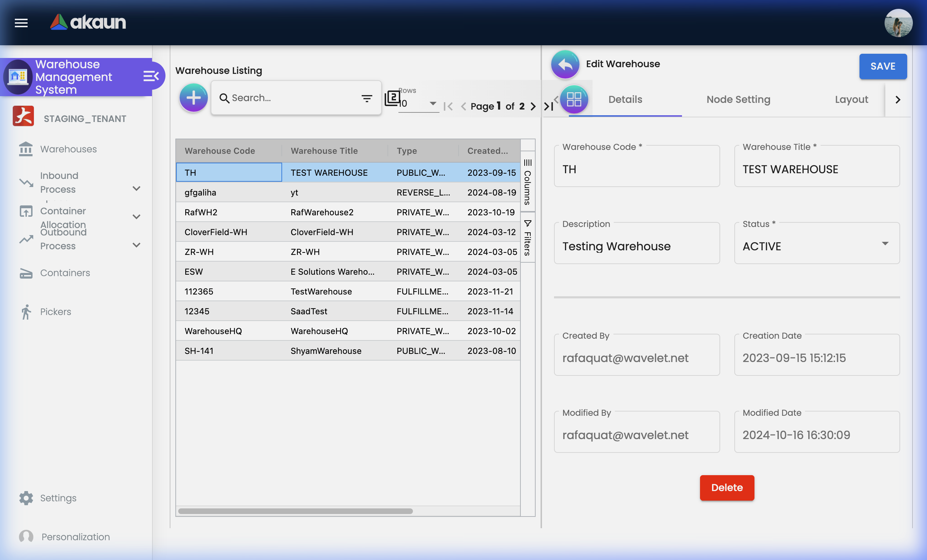The height and width of the screenshot is (560, 927).
Task: Switch to Node Setting tab
Action: point(738,99)
